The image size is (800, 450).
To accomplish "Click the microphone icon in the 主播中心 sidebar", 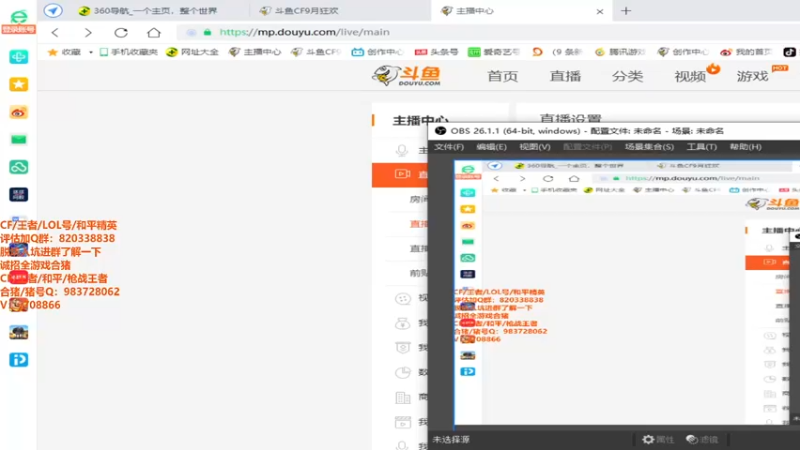I will (402, 150).
